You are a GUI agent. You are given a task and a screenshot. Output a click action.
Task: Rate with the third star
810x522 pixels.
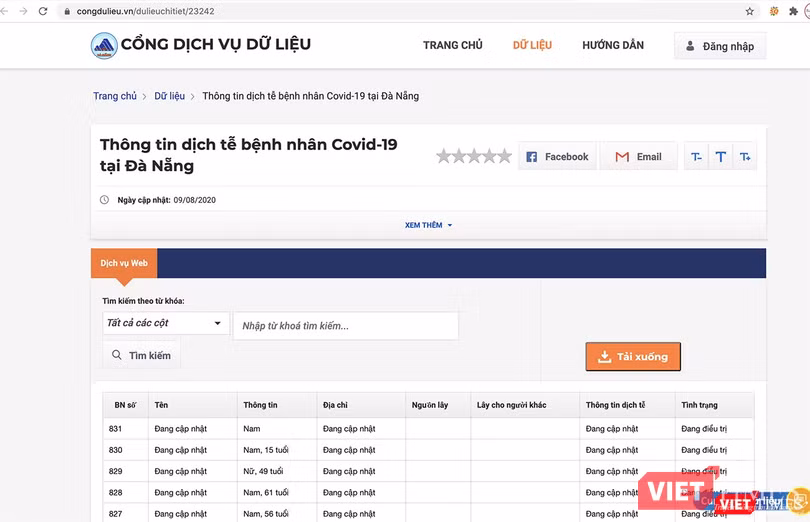click(x=474, y=156)
